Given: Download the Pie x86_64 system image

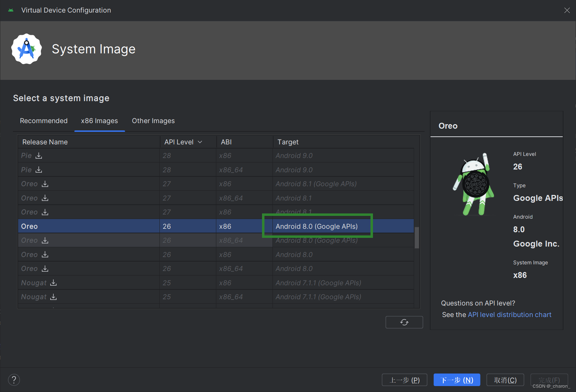Looking at the screenshot, I should (x=39, y=170).
